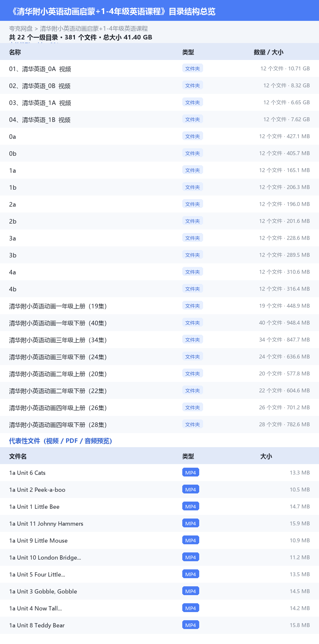Open file 1a Unit 9 Little Mouse
Screen dimensions: 319x644
[x=38, y=540]
